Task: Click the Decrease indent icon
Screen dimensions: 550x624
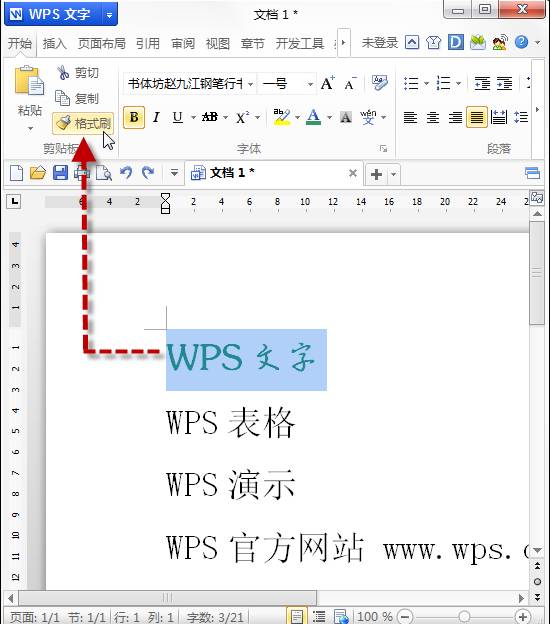Action: (482, 84)
